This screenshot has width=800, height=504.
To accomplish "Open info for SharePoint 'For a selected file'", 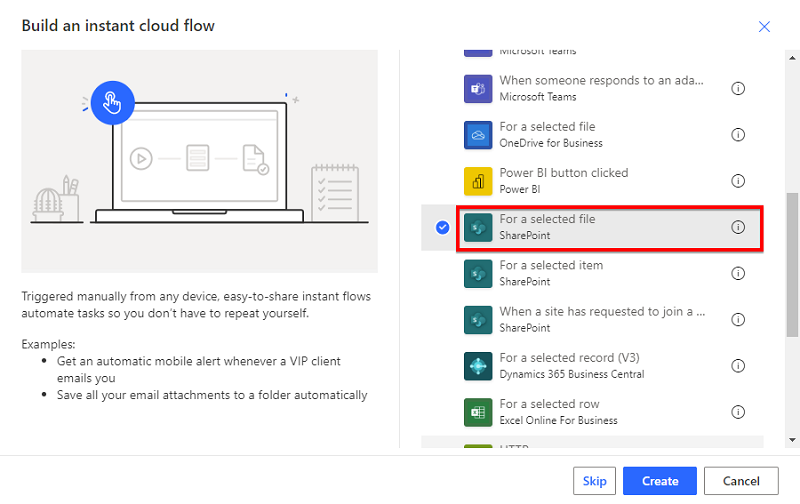I will [x=738, y=227].
